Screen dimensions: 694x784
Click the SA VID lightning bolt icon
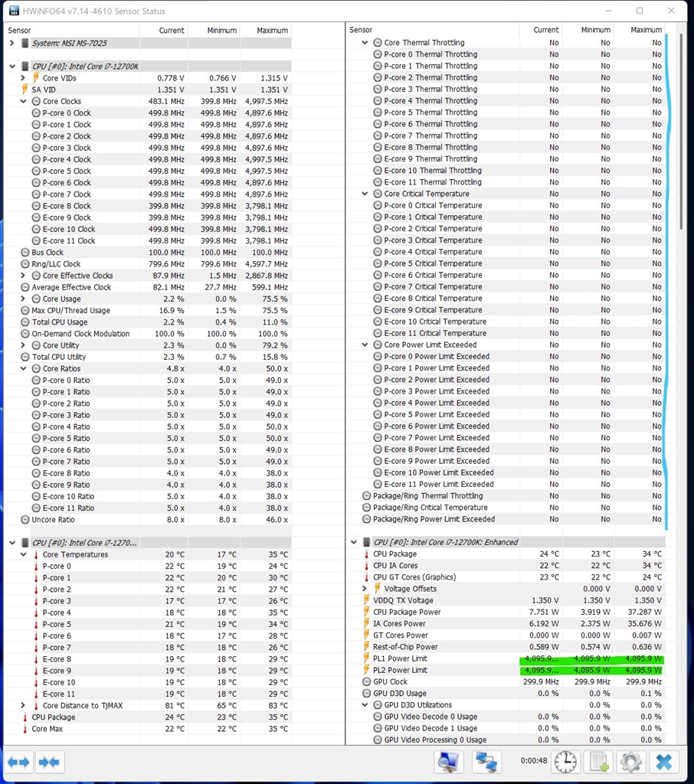25,90
